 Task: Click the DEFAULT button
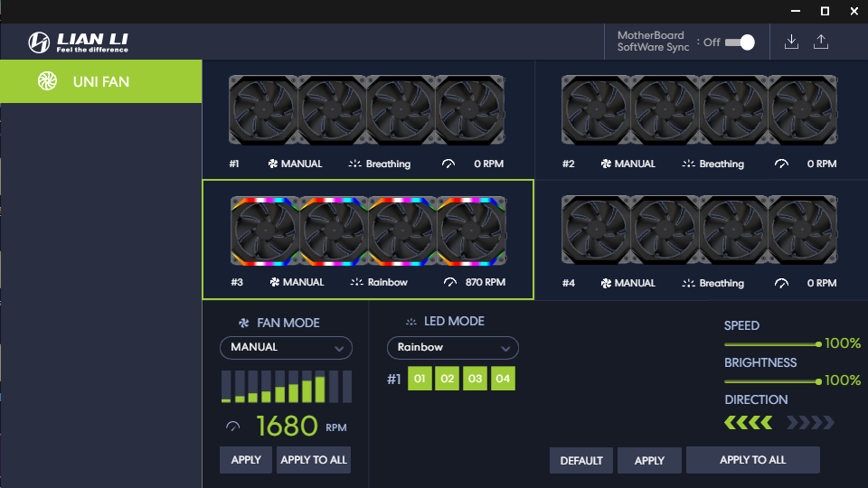(581, 461)
